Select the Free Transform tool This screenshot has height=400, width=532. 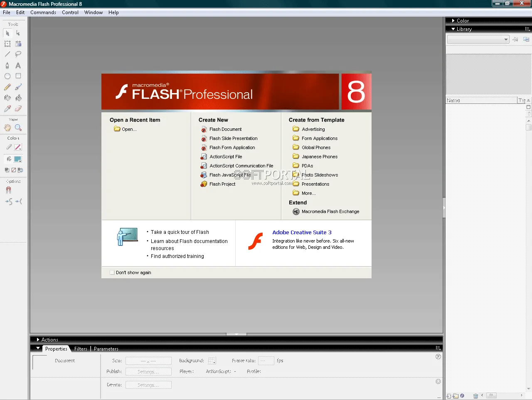point(7,44)
